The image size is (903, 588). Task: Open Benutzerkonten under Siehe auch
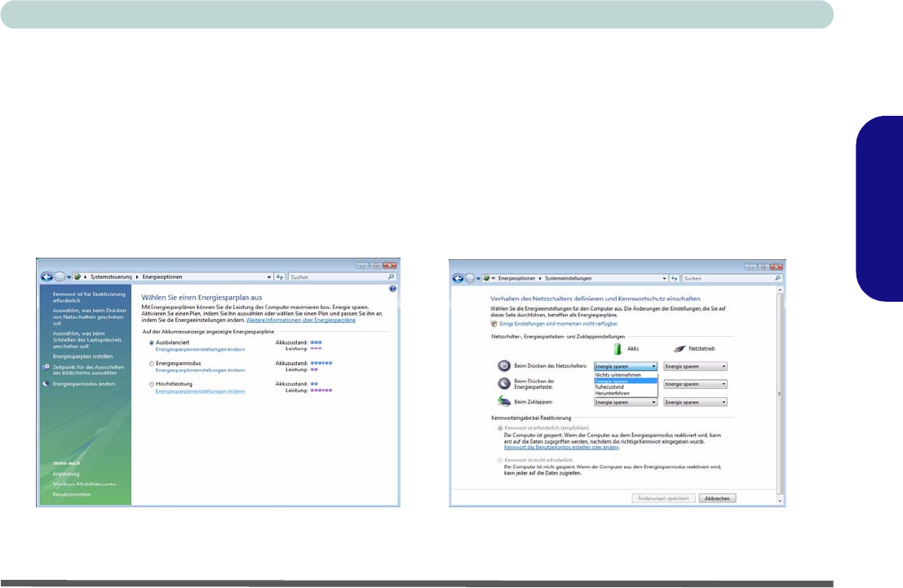click(x=72, y=495)
